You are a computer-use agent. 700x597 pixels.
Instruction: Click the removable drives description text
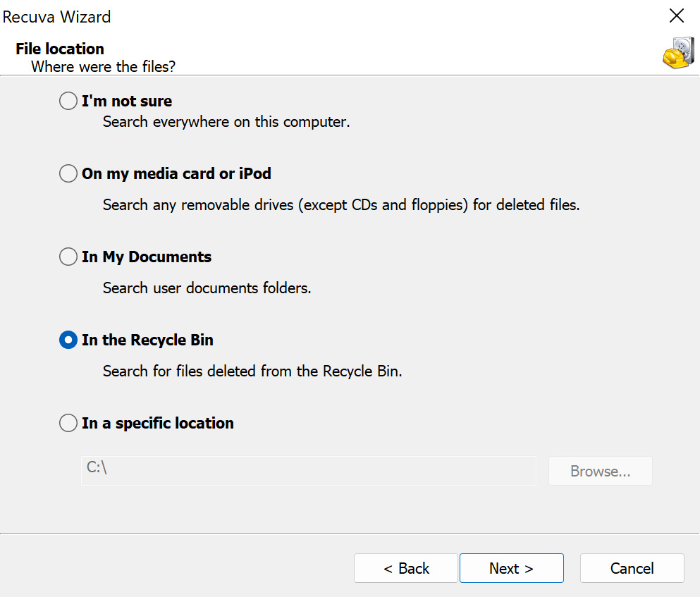click(341, 205)
